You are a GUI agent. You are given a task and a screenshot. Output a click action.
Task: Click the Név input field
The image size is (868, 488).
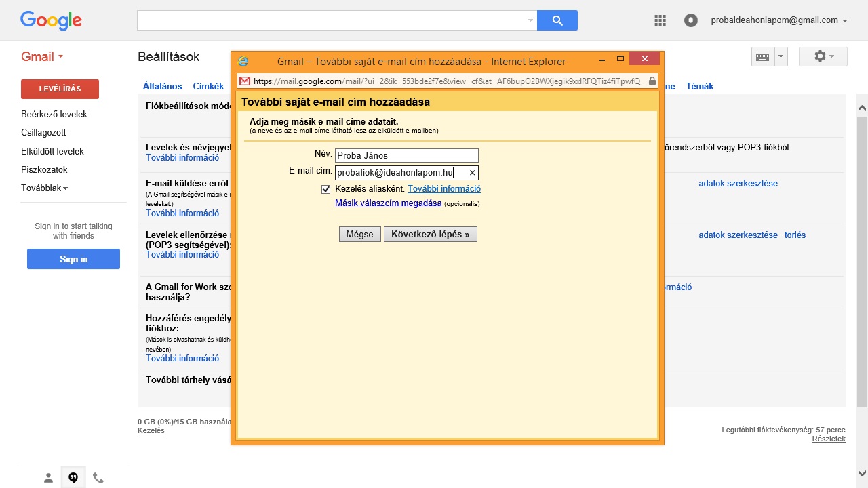click(407, 155)
